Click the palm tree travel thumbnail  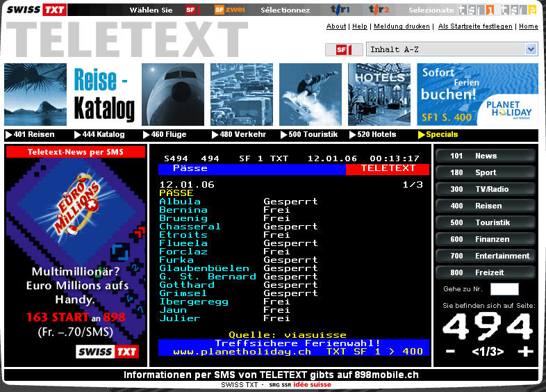tap(35, 94)
